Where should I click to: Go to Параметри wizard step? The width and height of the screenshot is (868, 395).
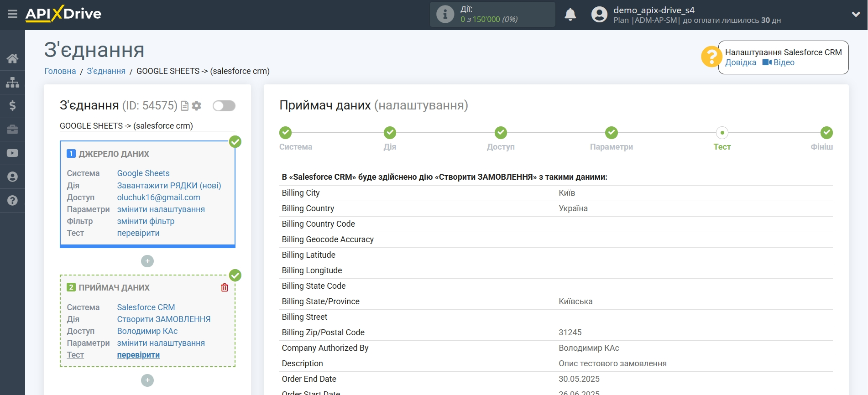point(612,133)
